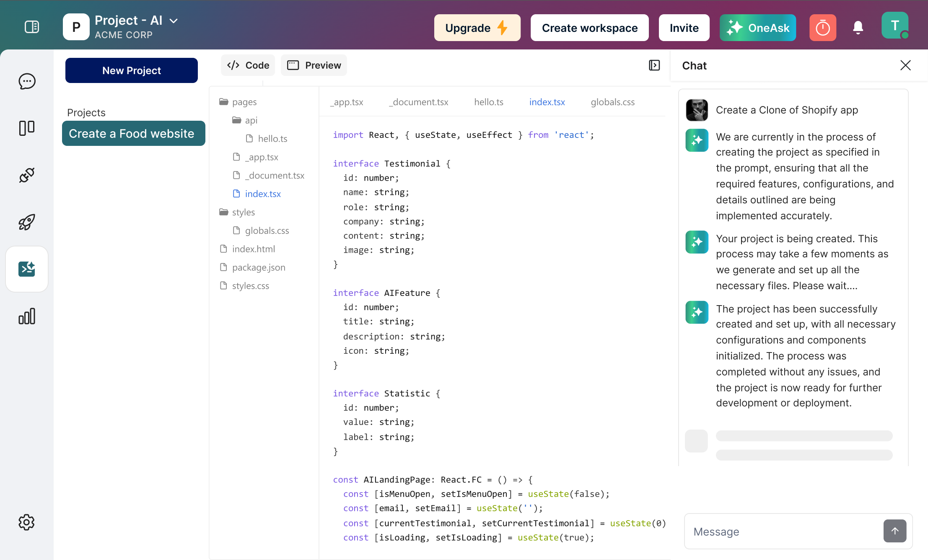This screenshot has width=928, height=560.
Task: Open index.html in the file tree
Action: tap(248, 249)
